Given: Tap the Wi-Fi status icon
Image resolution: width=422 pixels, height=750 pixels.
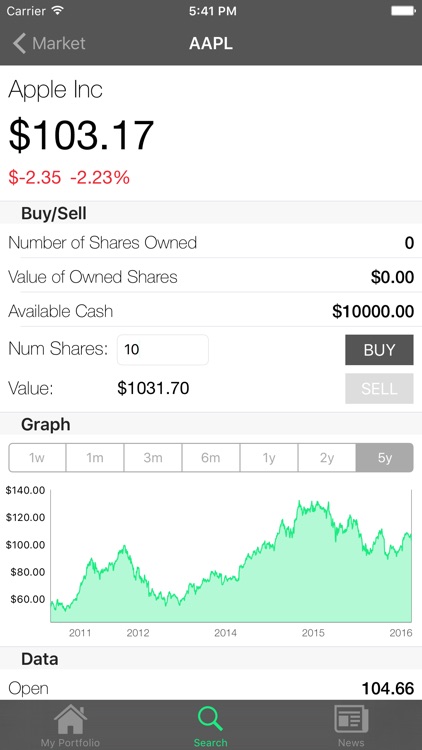Looking at the screenshot, I should click(x=58, y=11).
